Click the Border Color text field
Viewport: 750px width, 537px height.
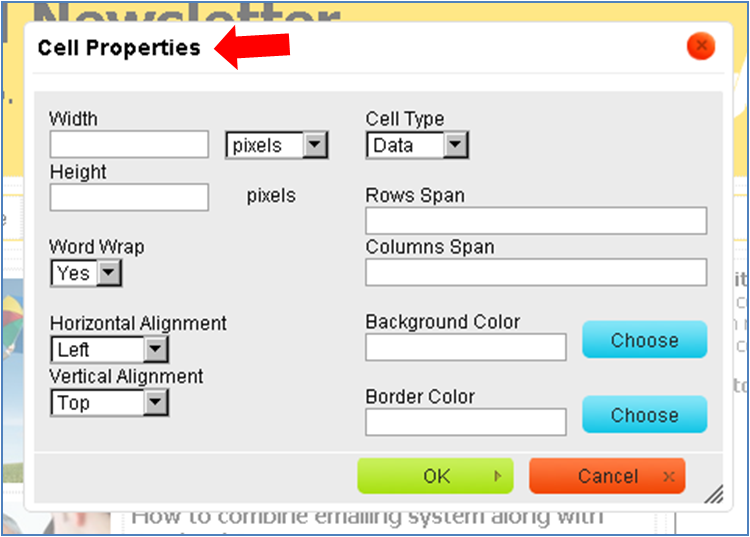click(466, 422)
